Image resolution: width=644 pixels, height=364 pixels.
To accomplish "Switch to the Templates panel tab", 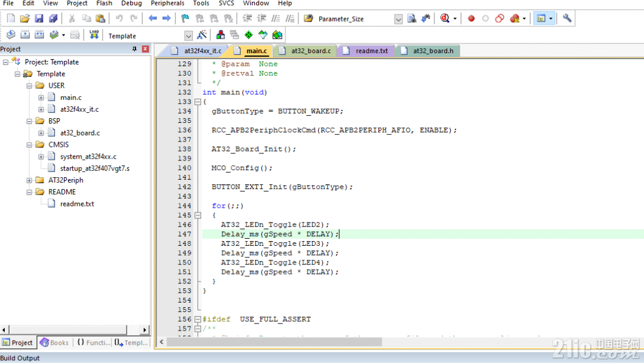I will click(131, 343).
